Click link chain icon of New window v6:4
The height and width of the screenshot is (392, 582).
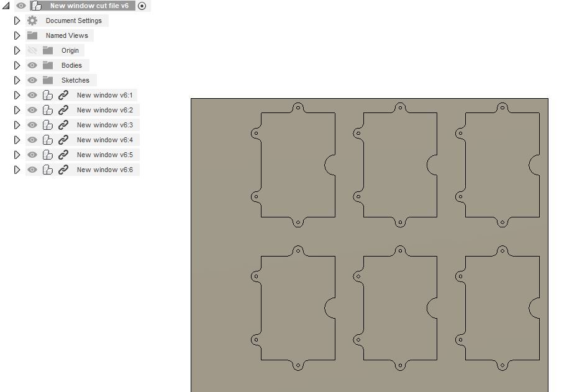click(x=63, y=140)
